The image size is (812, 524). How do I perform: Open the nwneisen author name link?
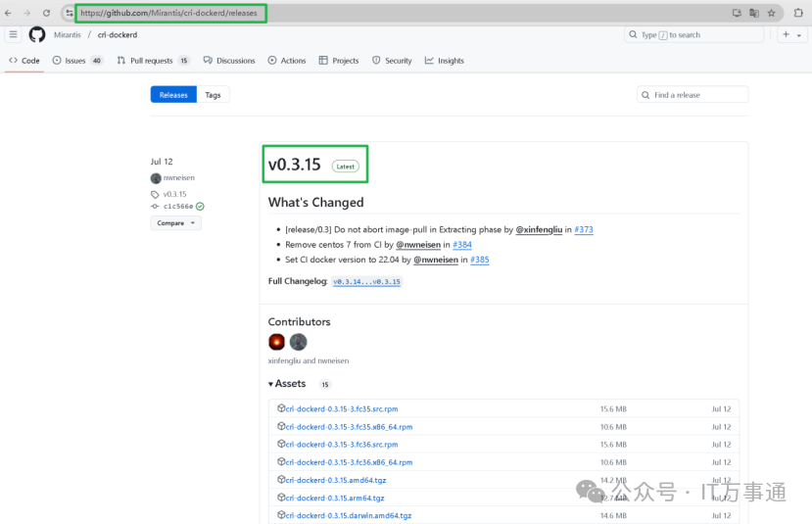coord(179,177)
